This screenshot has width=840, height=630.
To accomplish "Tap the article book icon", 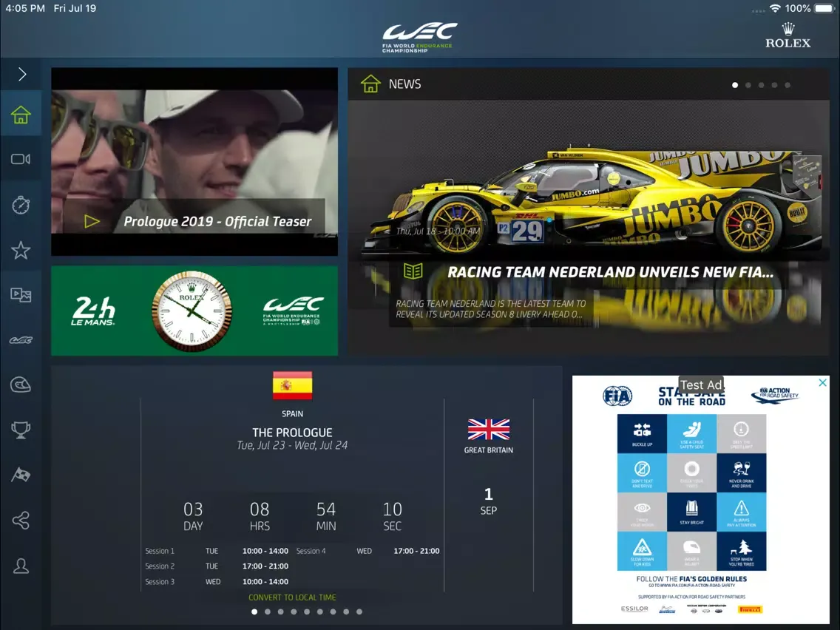I will click(413, 271).
